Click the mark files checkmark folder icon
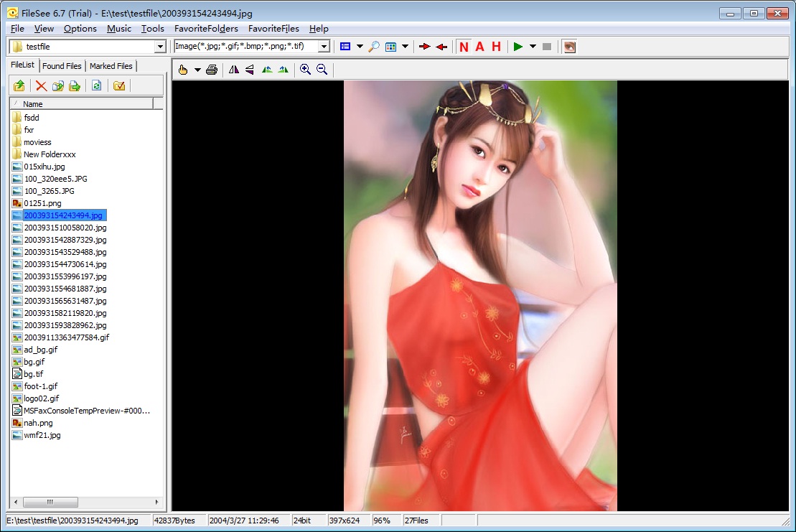 pyautogui.click(x=119, y=85)
